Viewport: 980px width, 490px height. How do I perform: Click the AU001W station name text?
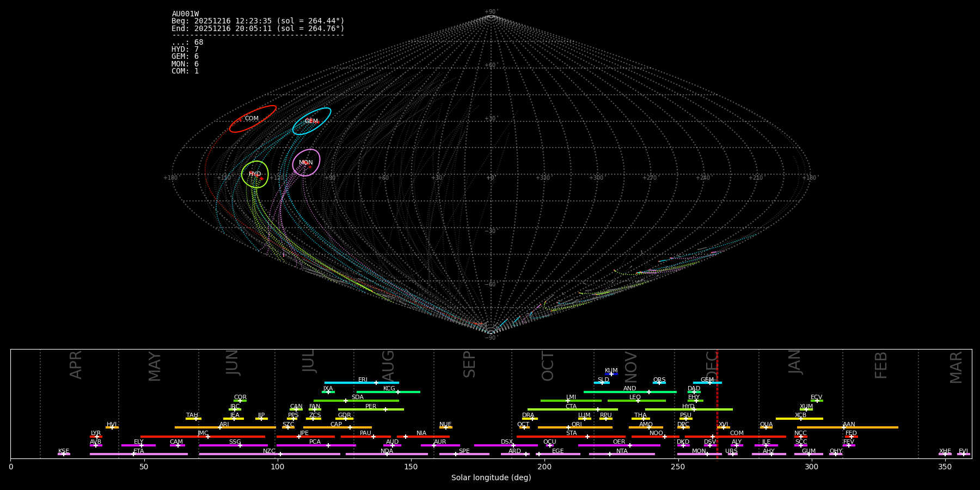tap(185, 14)
